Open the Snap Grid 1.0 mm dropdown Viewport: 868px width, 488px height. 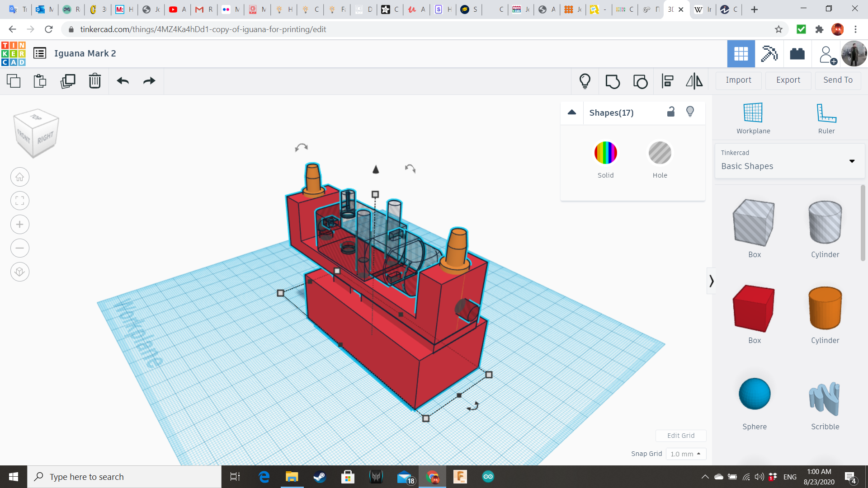tap(685, 454)
